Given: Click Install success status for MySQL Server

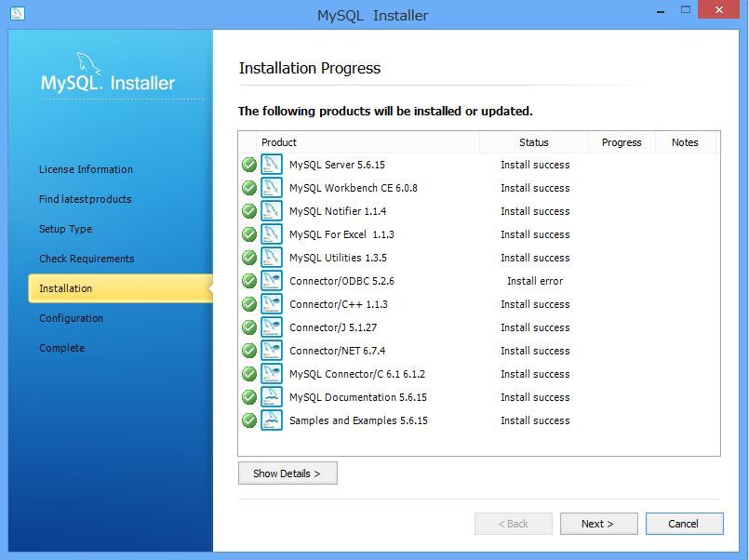Looking at the screenshot, I should [535, 165].
